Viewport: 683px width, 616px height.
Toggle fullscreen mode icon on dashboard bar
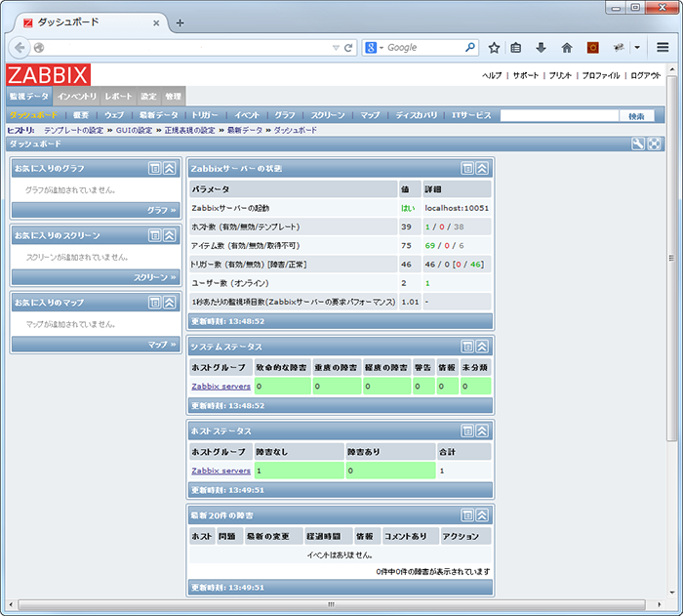(x=655, y=144)
